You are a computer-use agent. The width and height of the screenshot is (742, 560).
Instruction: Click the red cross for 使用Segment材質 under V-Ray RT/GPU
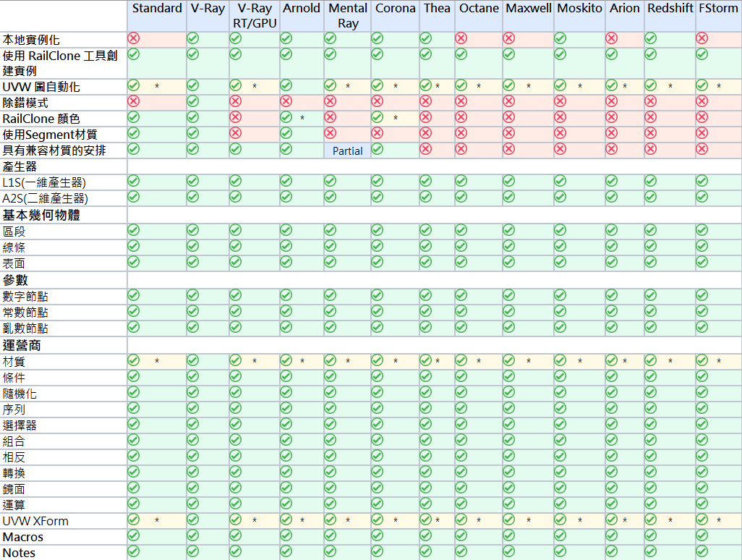coord(235,133)
